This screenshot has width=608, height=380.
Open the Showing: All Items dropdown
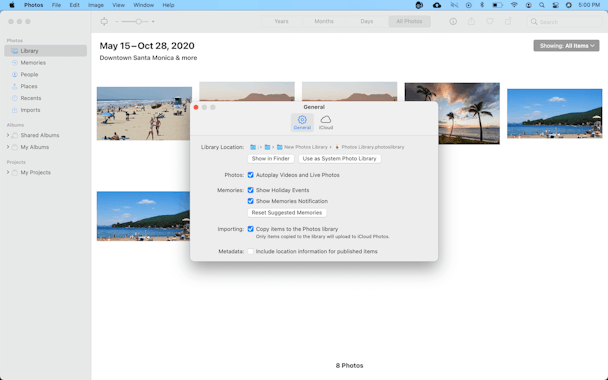(x=566, y=46)
